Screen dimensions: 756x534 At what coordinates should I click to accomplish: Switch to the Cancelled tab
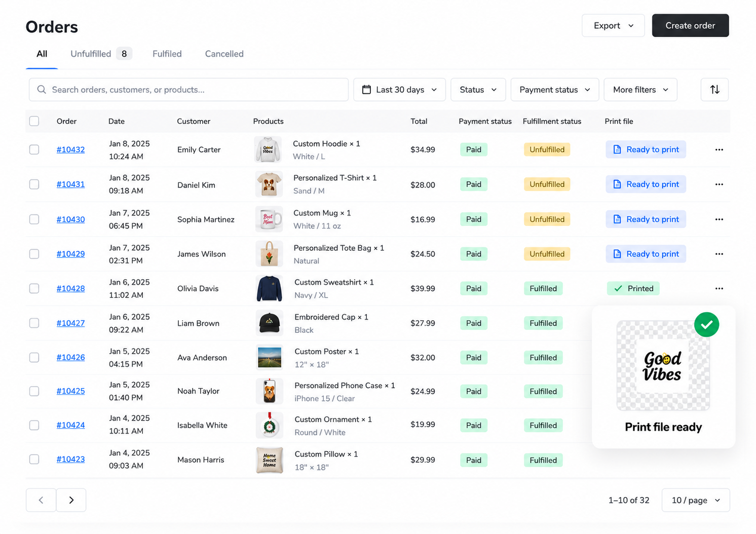[x=224, y=54]
